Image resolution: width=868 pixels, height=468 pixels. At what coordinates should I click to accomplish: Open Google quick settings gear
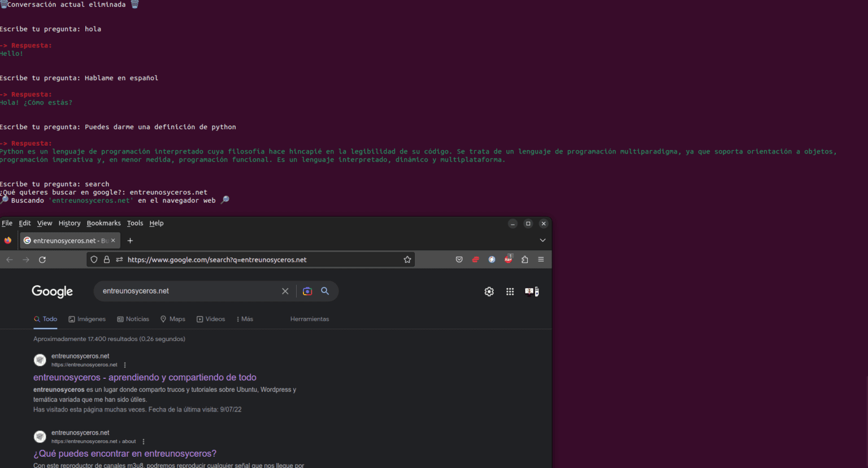tap(489, 292)
